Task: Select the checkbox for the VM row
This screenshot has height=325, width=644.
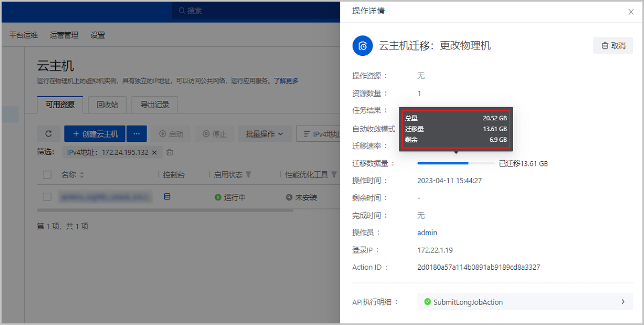Action: click(x=47, y=197)
